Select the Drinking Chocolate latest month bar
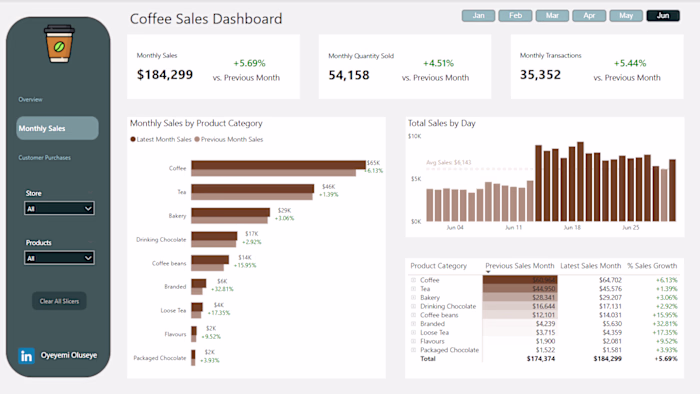The height and width of the screenshot is (394, 700). (x=214, y=236)
